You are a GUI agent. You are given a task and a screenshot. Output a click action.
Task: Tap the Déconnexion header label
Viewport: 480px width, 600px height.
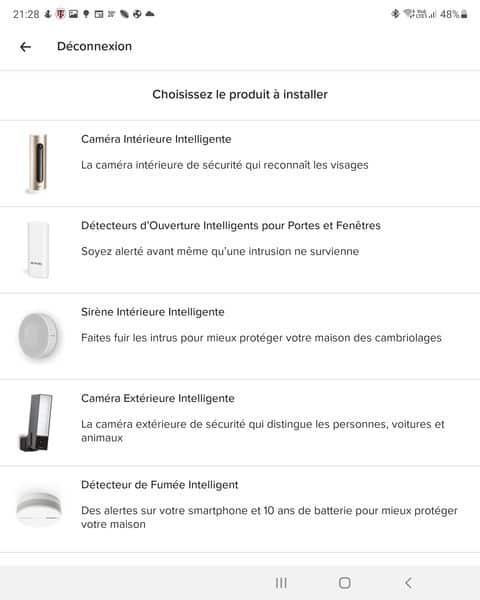click(x=95, y=46)
